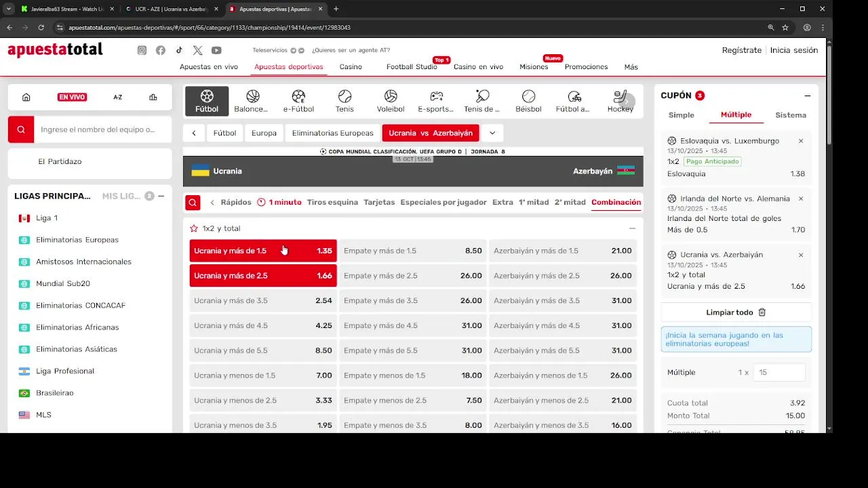Go to home icon in sidebar

tap(26, 97)
